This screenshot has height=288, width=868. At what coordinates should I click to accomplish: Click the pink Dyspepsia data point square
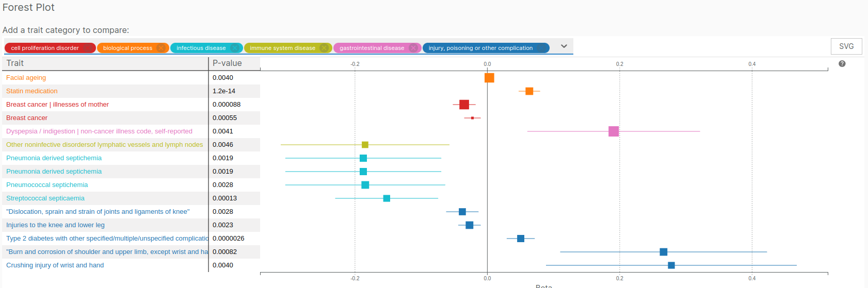point(614,131)
